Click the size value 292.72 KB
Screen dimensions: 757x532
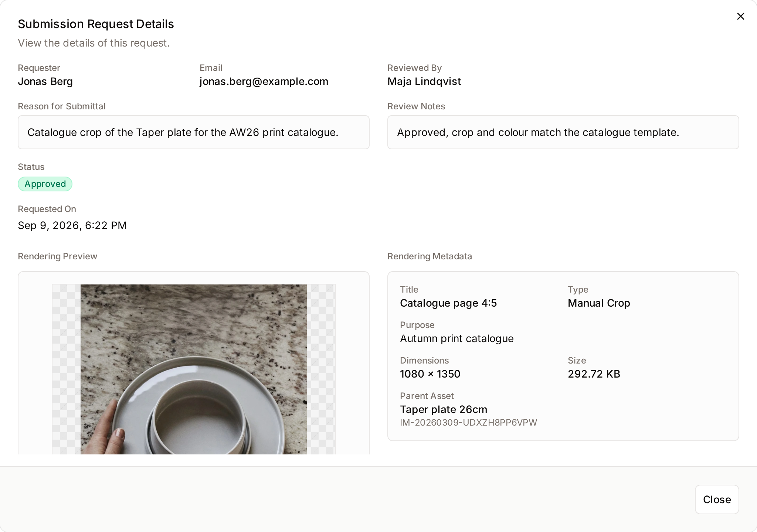[x=594, y=374]
